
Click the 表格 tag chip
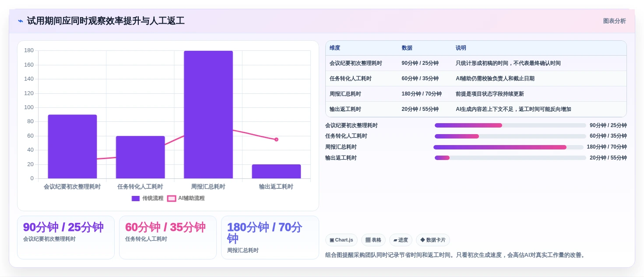click(373, 240)
